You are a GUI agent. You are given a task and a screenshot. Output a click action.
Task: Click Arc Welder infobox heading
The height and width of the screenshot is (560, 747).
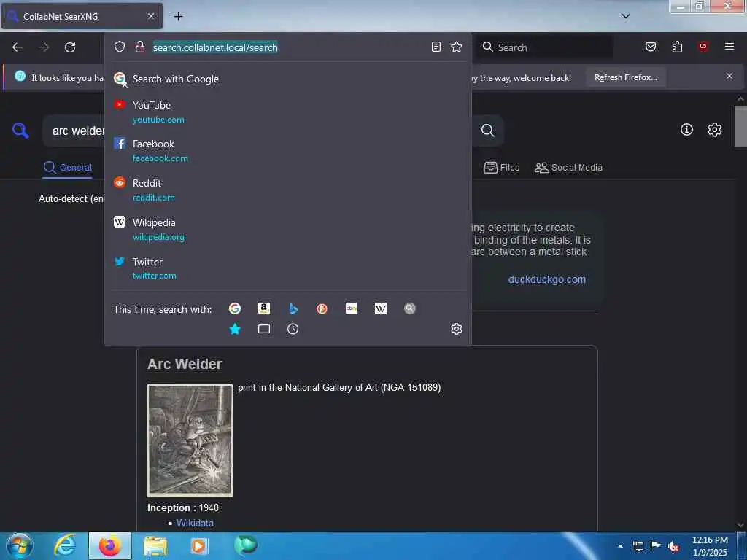tap(185, 364)
